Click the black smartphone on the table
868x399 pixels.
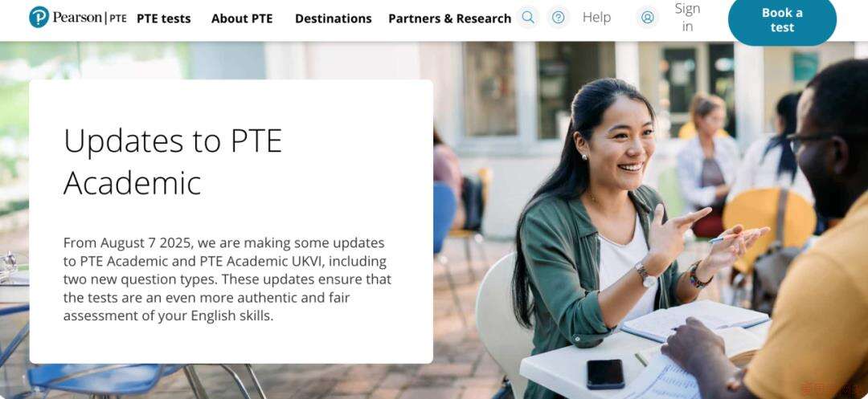click(x=606, y=374)
